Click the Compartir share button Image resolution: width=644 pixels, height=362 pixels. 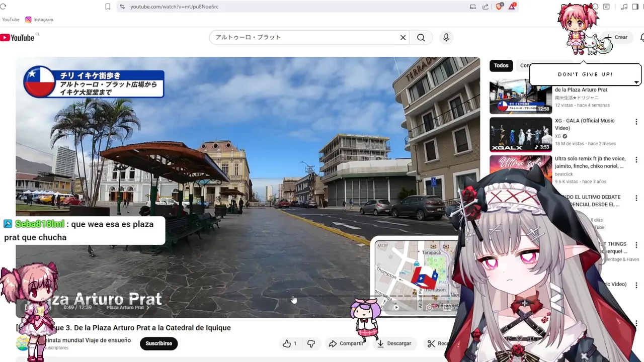(x=346, y=343)
